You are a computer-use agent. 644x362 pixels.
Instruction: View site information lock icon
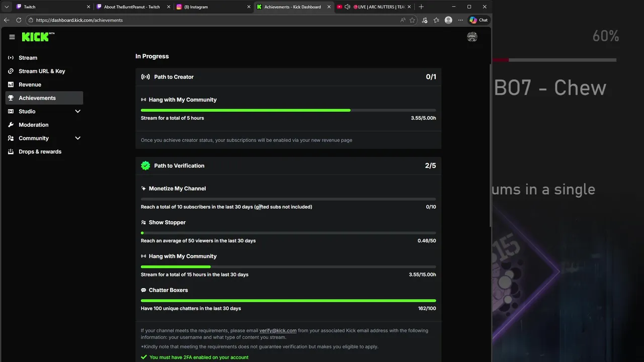[31, 20]
